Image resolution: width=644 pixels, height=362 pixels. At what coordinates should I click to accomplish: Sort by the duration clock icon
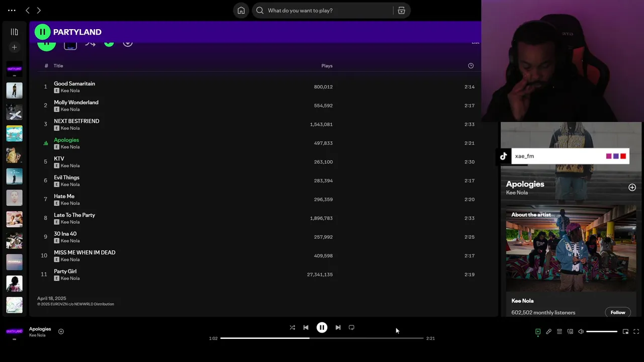[471, 66]
